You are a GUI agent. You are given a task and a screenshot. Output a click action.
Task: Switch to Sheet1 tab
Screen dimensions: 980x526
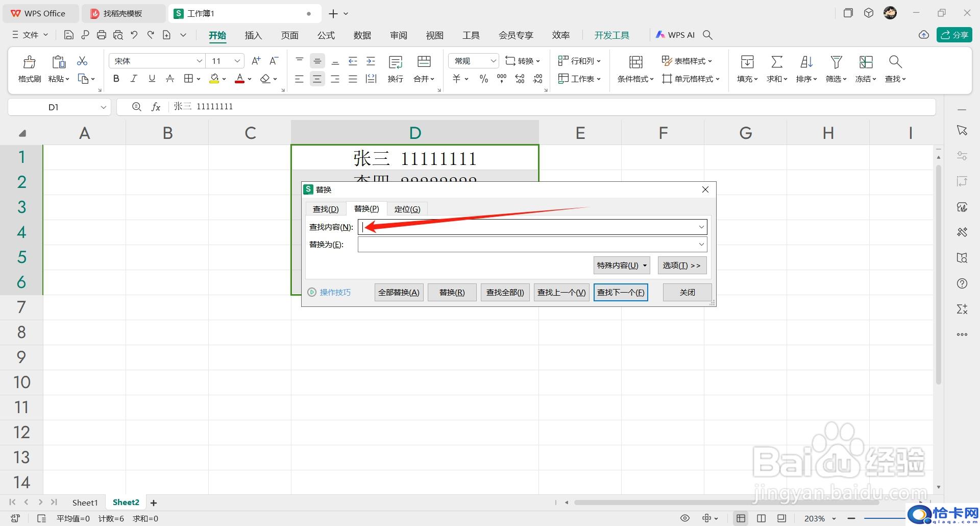click(85, 503)
